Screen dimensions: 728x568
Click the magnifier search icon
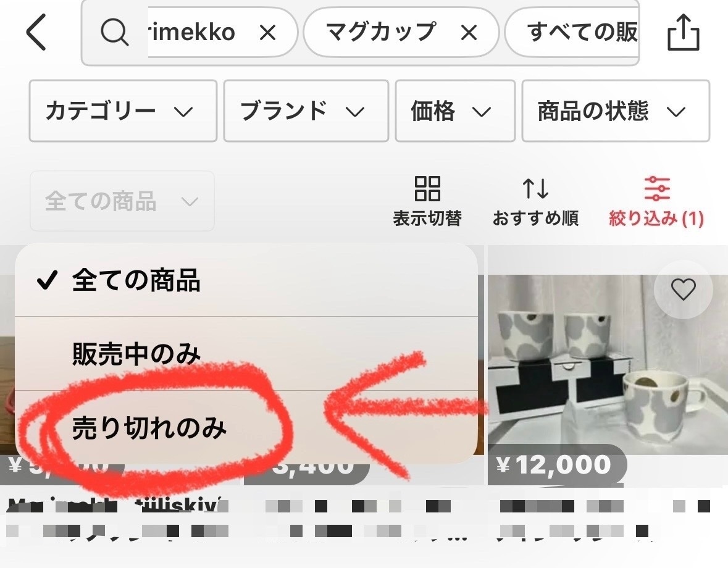(x=114, y=33)
